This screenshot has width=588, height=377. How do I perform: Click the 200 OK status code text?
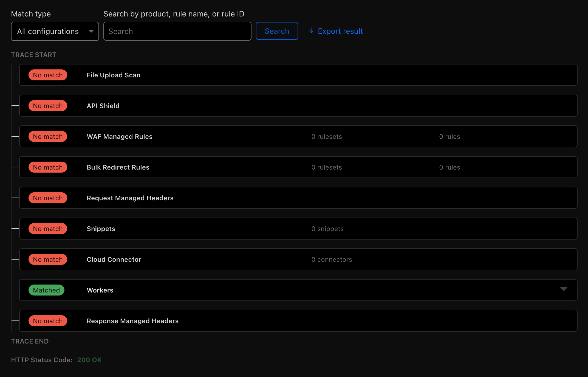89,360
